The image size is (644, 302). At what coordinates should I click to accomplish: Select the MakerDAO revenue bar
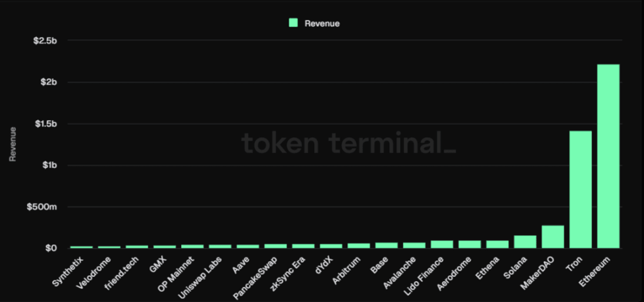click(553, 237)
